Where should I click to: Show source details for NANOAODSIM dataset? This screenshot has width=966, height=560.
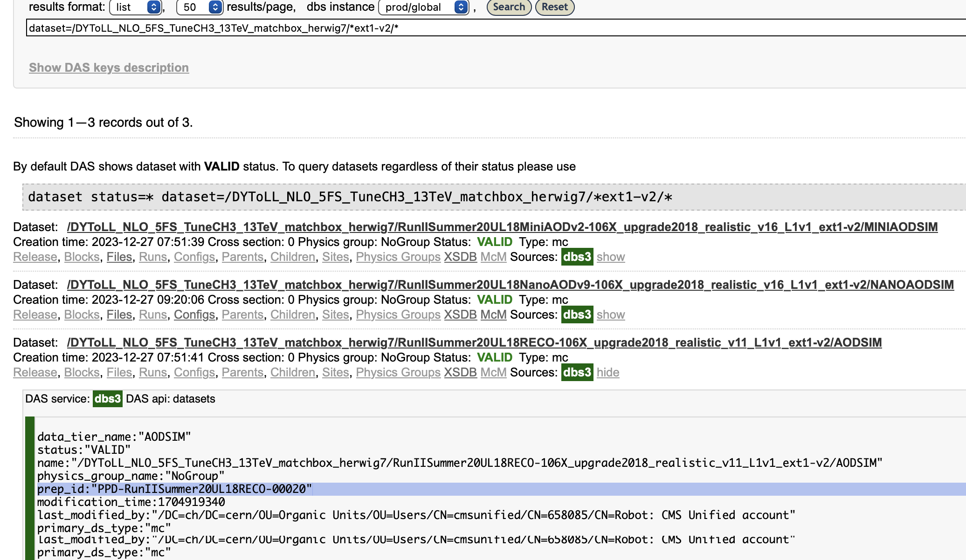pyautogui.click(x=610, y=314)
